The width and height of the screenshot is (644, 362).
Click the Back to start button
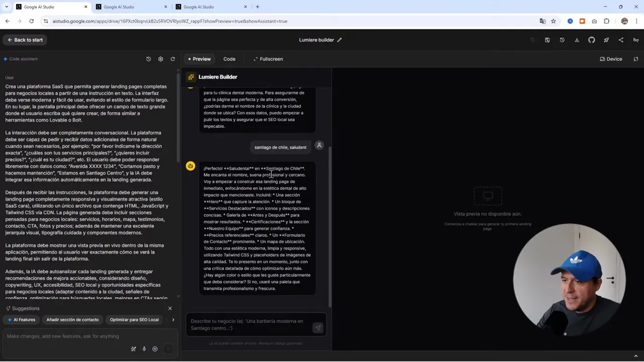25,40
